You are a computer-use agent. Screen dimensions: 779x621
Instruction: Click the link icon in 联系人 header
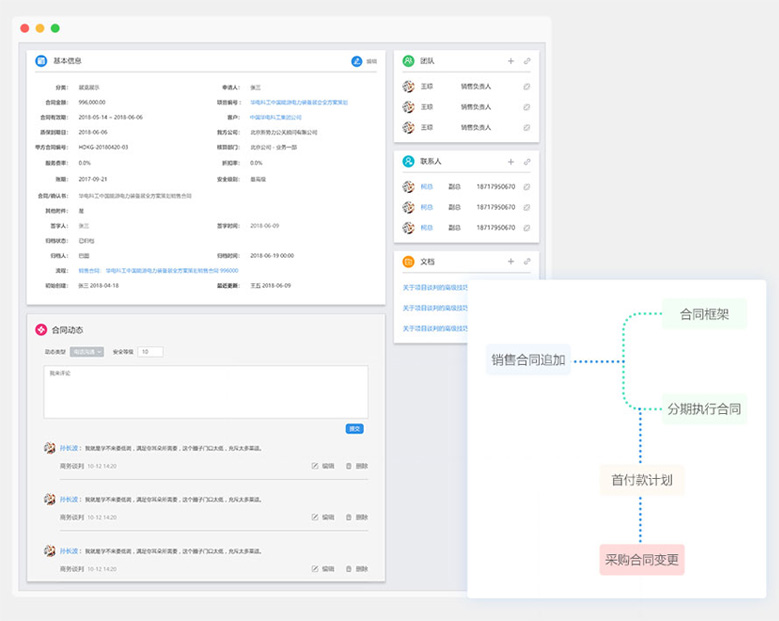pos(527,161)
